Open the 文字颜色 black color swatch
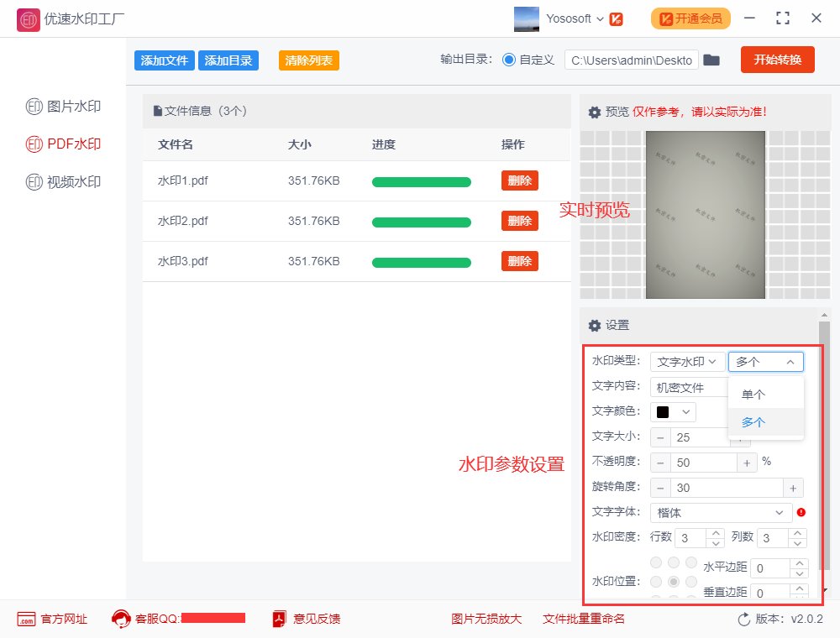This screenshot has width=840, height=638. point(673,411)
